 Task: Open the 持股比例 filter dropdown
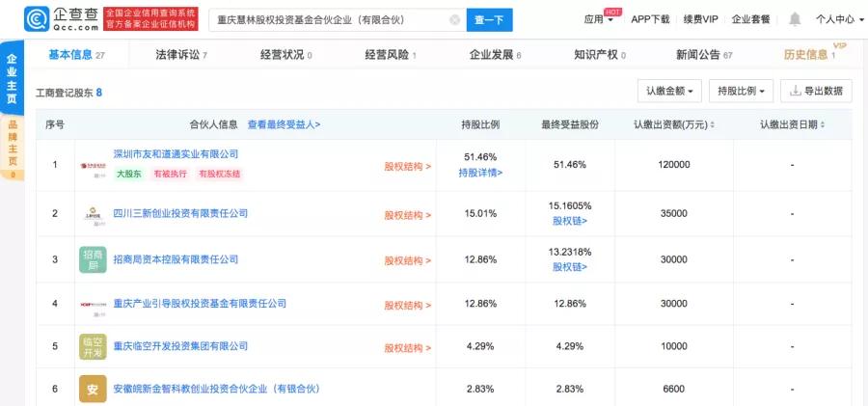pyautogui.click(x=742, y=91)
